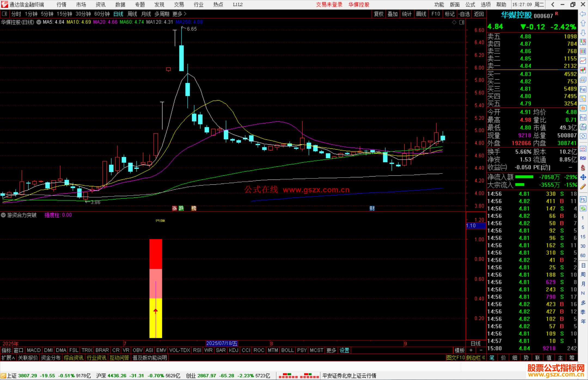
Task: Click the back arrow icon in the right sidebar
Action: (x=583, y=14)
